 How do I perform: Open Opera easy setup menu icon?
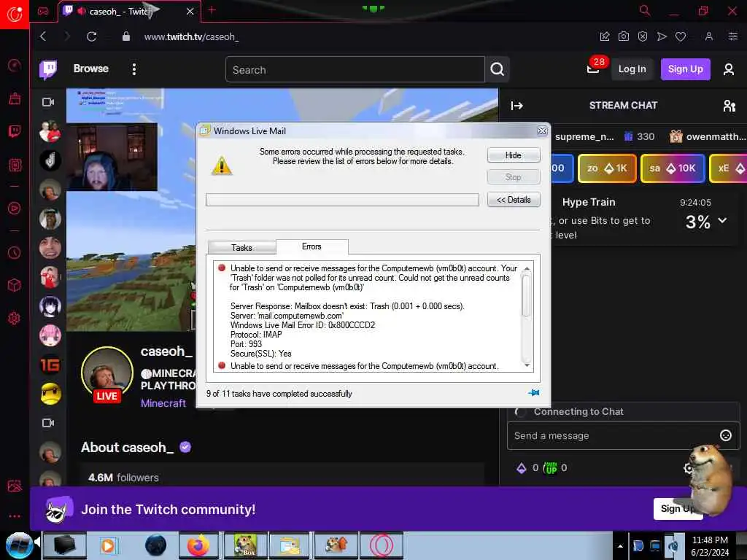coord(732,36)
